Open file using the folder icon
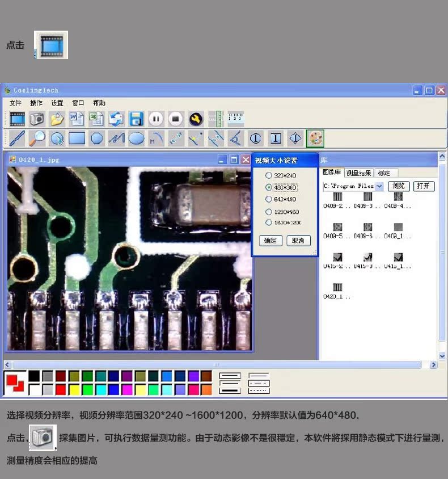Image resolution: width=448 pixels, height=479 pixels. pos(57,119)
